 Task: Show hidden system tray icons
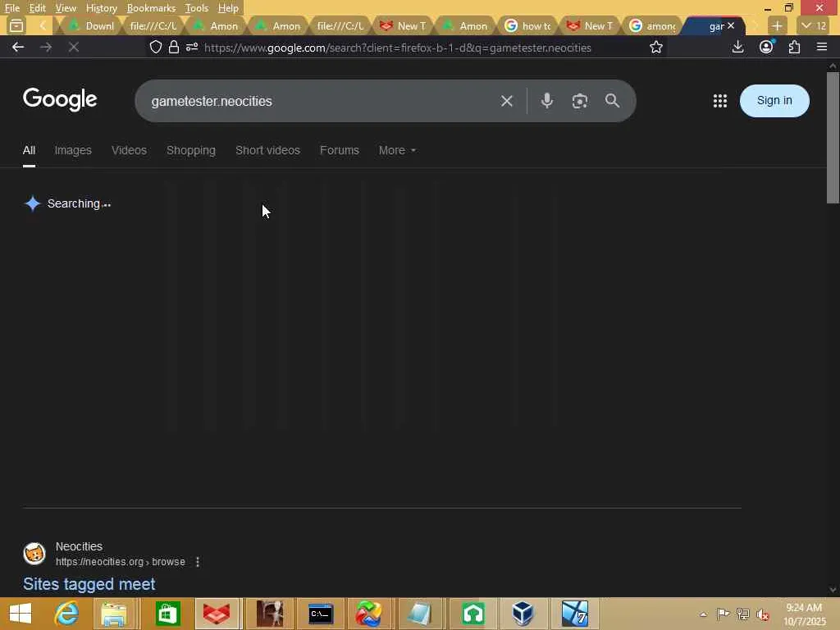click(x=703, y=614)
